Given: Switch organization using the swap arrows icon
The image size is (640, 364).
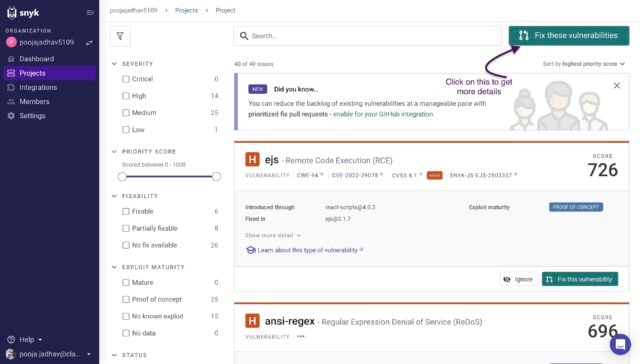Looking at the screenshot, I should point(89,42).
